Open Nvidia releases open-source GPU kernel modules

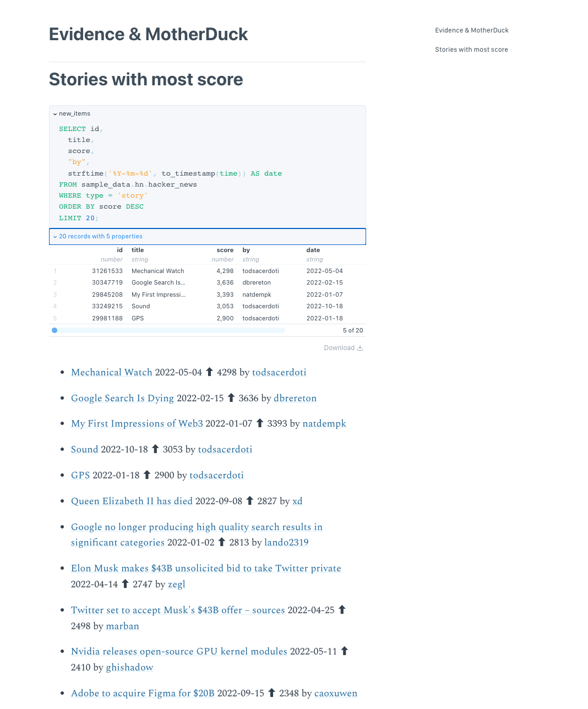tap(179, 651)
